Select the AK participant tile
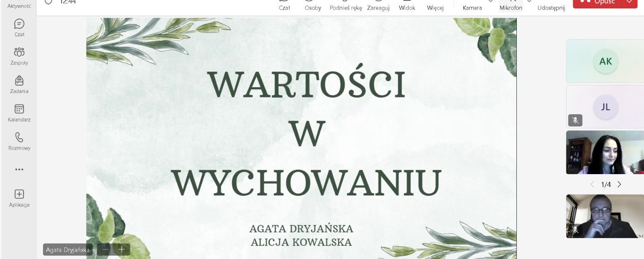This screenshot has height=259, width=644. [605, 61]
